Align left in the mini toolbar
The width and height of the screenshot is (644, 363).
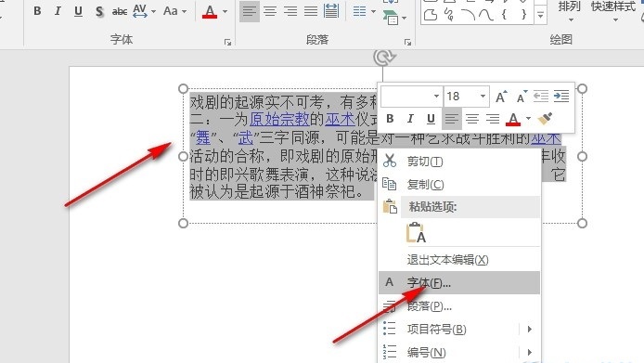[x=451, y=119]
